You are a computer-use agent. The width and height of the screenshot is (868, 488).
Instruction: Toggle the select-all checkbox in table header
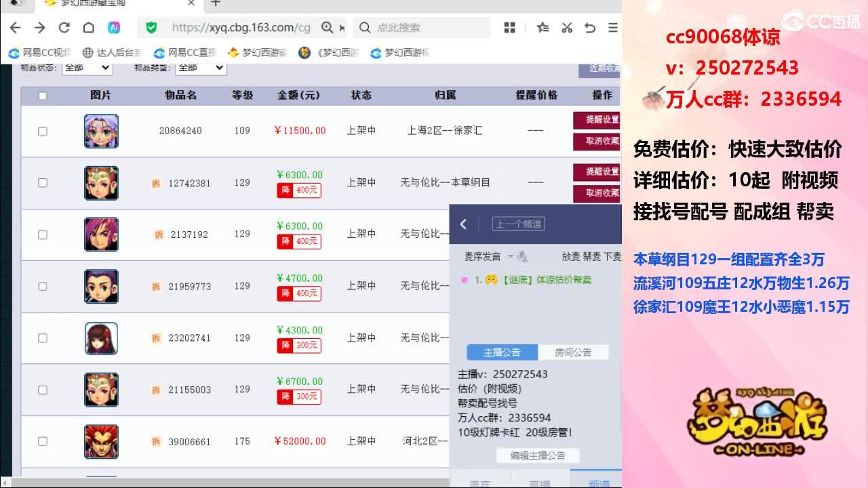pyautogui.click(x=43, y=96)
